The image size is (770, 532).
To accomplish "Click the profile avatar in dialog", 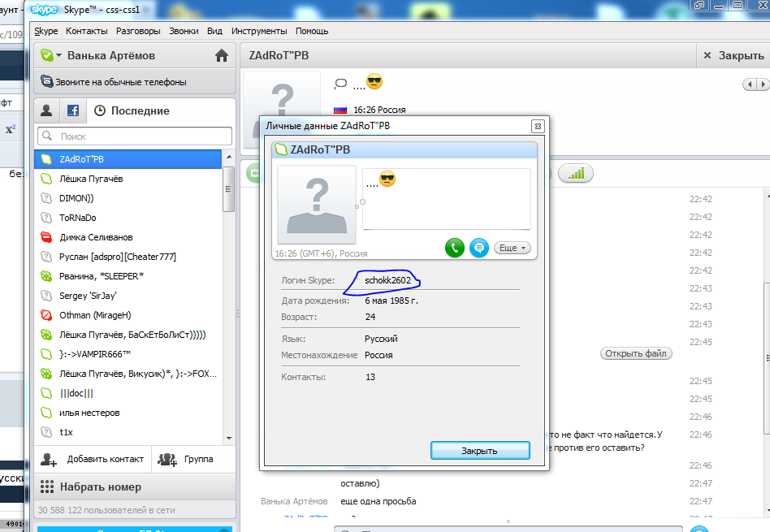I will tap(317, 205).
